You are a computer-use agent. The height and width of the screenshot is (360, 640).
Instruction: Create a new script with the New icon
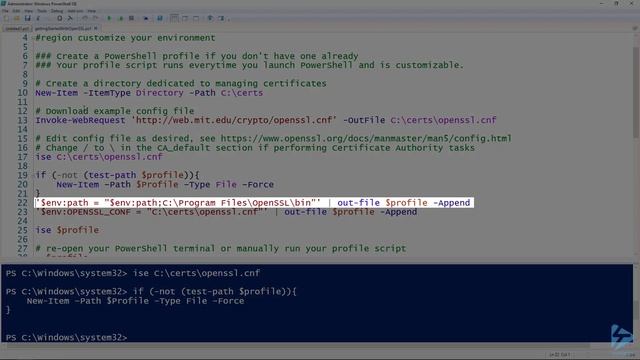[x=6, y=18]
